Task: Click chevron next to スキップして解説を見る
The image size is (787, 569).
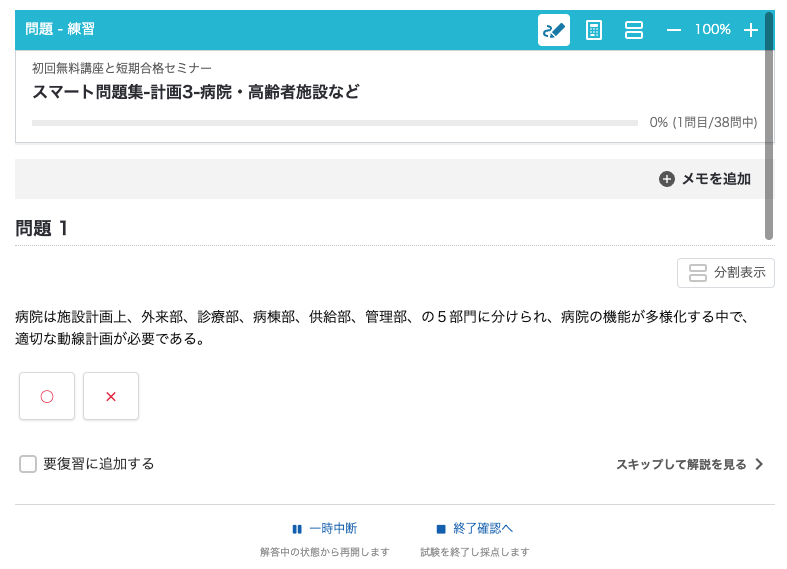Action: [759, 464]
